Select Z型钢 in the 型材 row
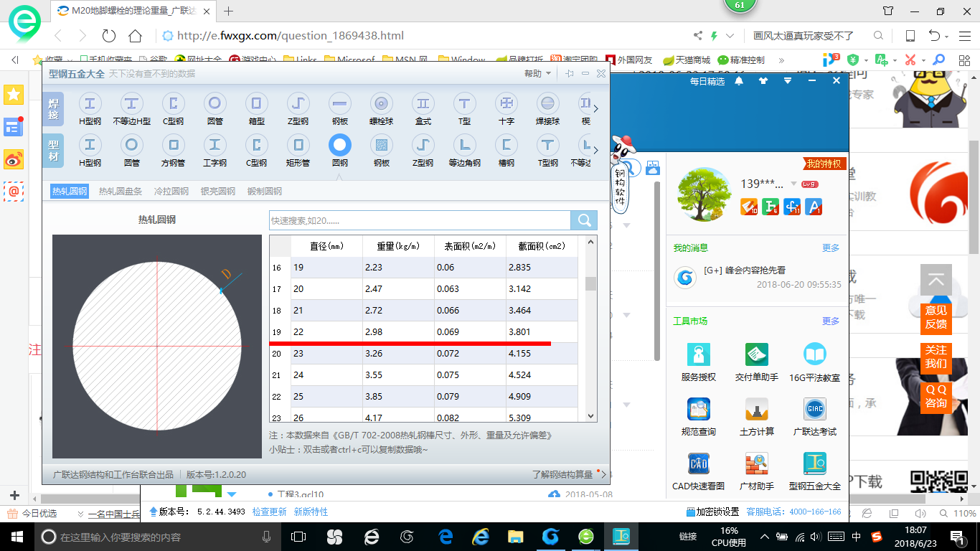The width and height of the screenshot is (980, 551). pyautogui.click(x=423, y=151)
